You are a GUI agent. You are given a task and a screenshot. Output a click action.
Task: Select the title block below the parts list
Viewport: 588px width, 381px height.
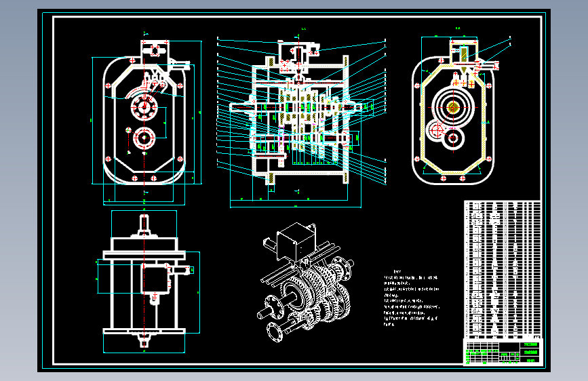[x=503, y=352]
